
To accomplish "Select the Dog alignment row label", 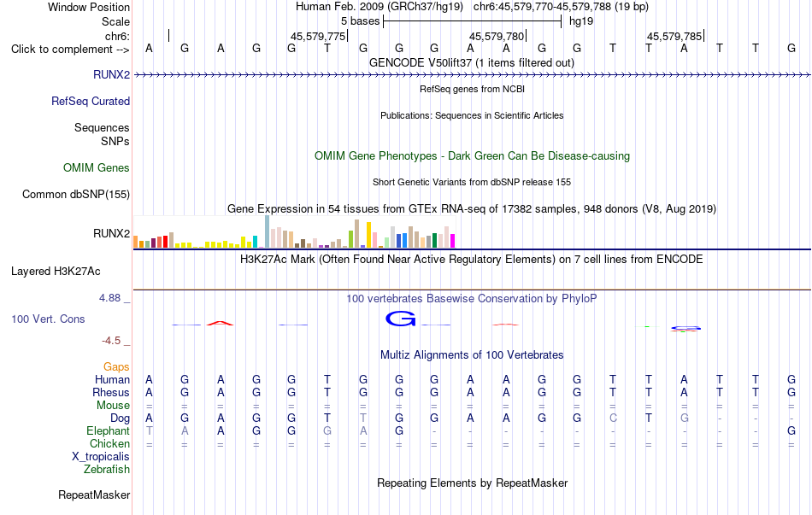I will [x=121, y=418].
